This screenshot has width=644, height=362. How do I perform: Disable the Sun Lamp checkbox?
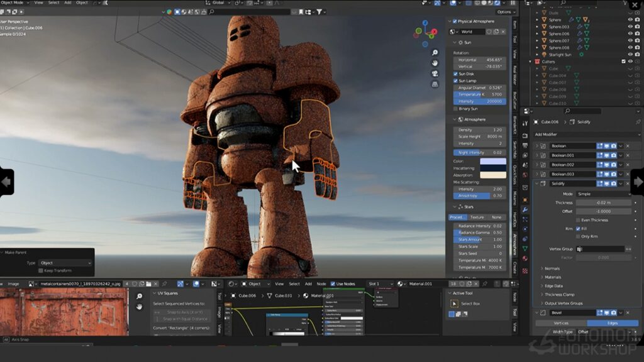(x=455, y=81)
